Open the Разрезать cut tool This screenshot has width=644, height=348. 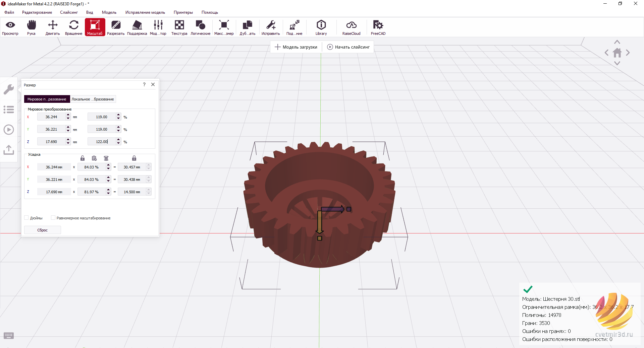pos(116,27)
